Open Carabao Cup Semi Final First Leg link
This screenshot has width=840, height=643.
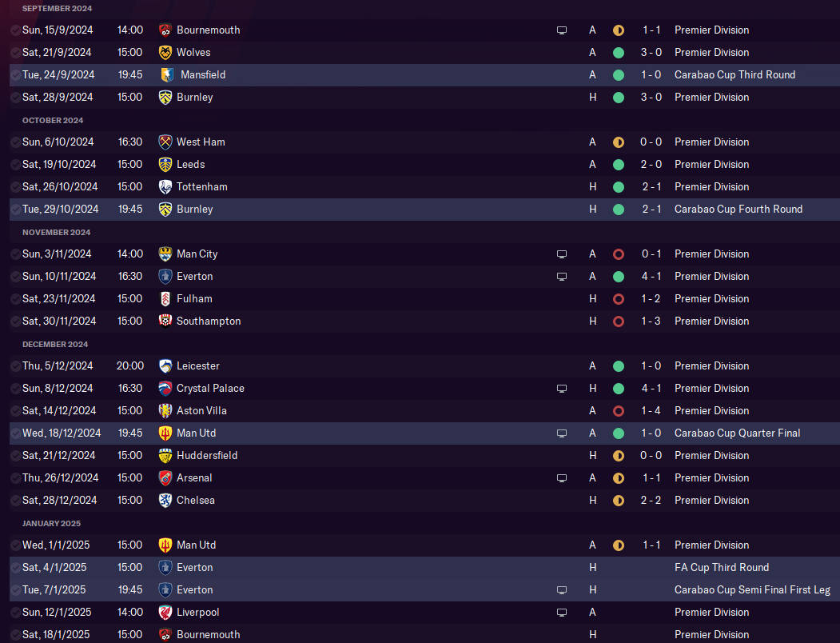click(x=752, y=590)
